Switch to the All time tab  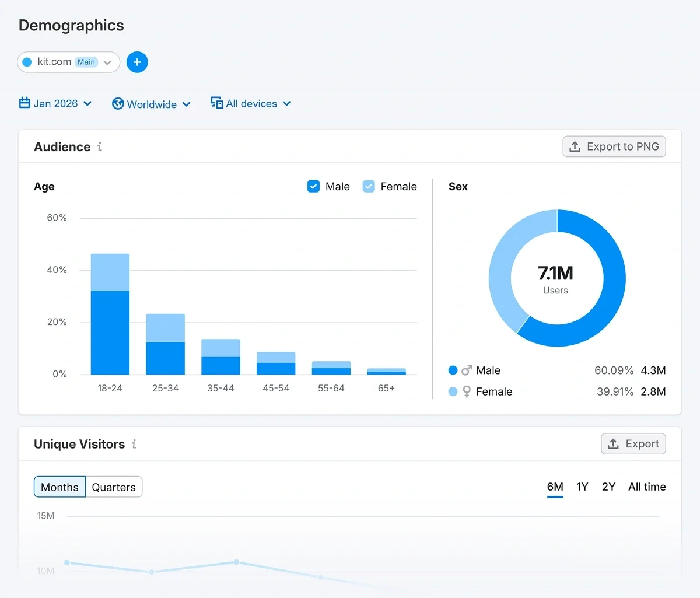(x=647, y=487)
